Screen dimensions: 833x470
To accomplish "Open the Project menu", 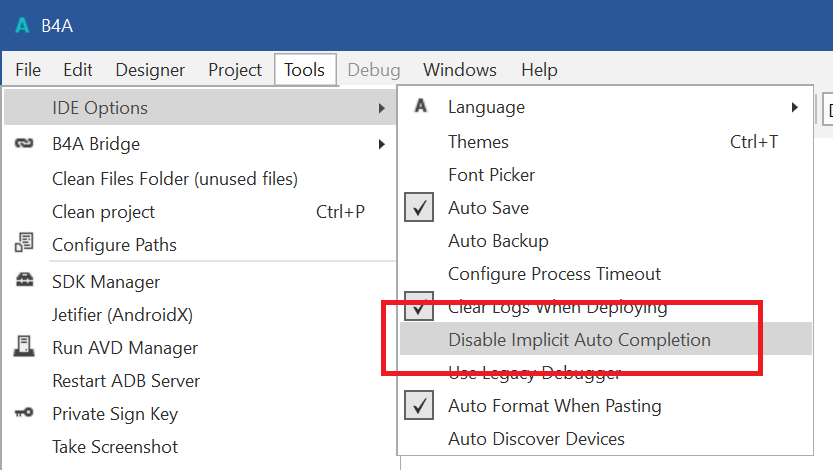I will [x=235, y=70].
